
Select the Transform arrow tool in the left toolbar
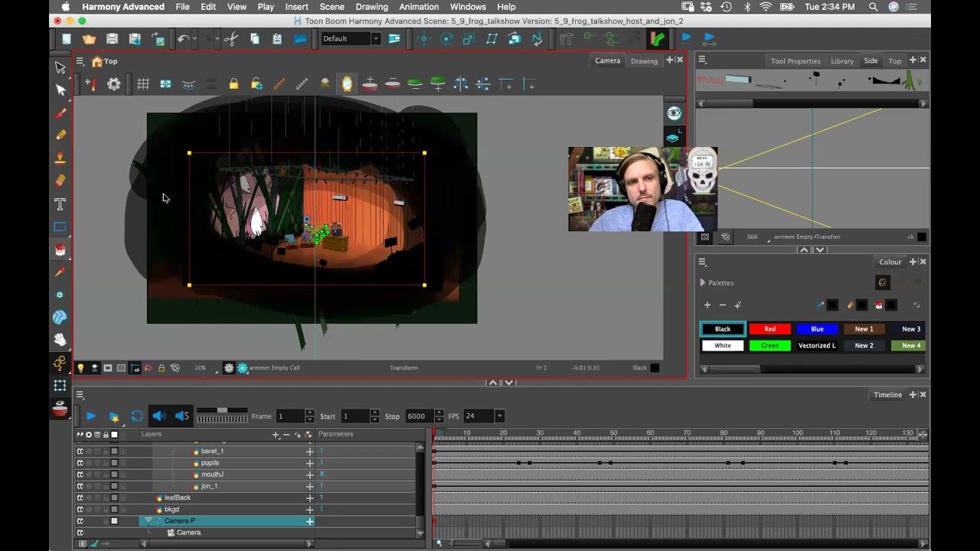click(x=60, y=67)
